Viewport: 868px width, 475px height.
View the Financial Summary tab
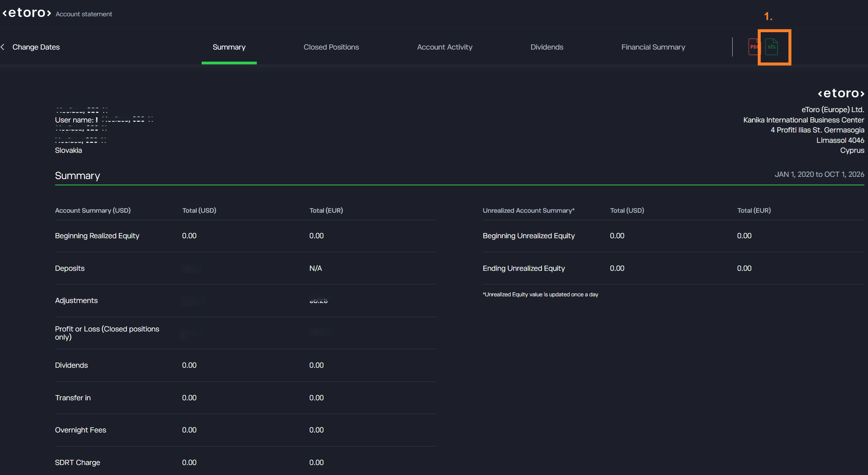[x=653, y=47]
